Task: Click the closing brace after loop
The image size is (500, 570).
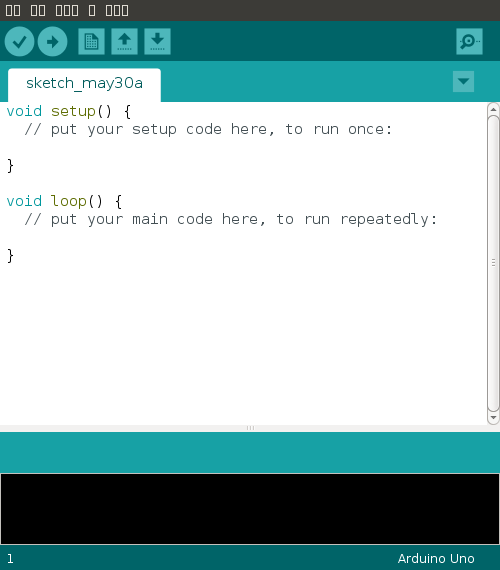Action: [x=10, y=256]
